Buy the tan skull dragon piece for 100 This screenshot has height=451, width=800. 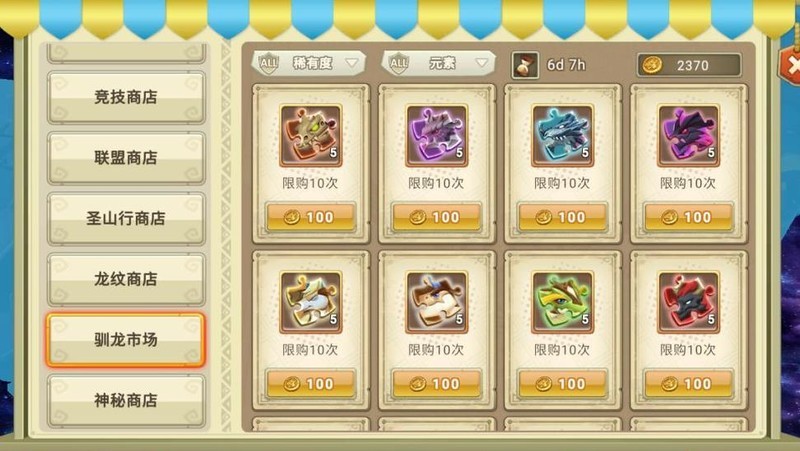point(311,217)
